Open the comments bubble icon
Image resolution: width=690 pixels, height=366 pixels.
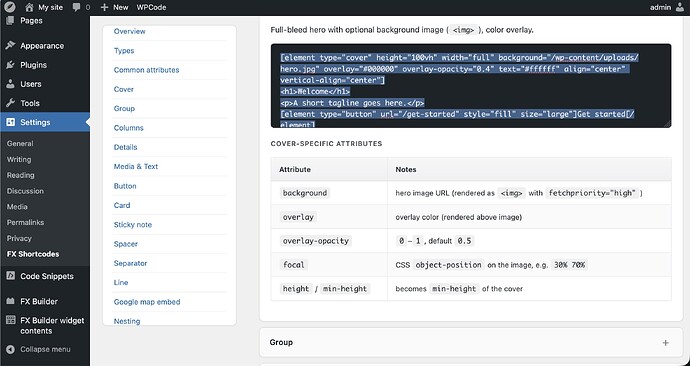pos(77,7)
